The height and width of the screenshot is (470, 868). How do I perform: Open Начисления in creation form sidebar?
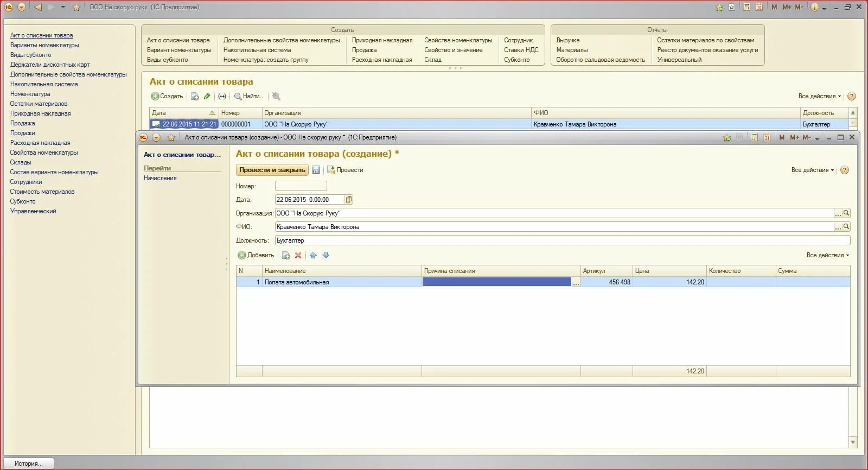point(160,178)
